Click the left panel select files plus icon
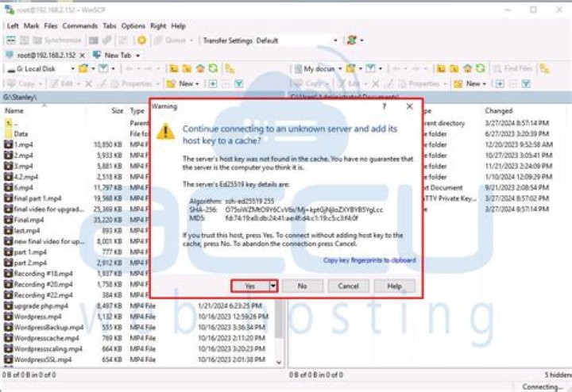The height and width of the screenshot is (392, 572). pyautogui.click(x=213, y=84)
